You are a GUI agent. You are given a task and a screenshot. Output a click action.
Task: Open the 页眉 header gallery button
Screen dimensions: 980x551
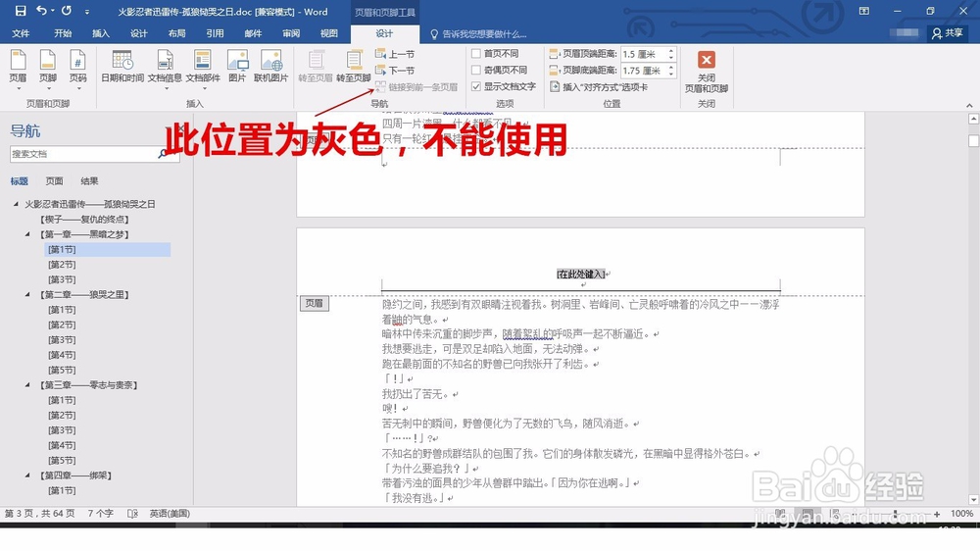(x=18, y=69)
